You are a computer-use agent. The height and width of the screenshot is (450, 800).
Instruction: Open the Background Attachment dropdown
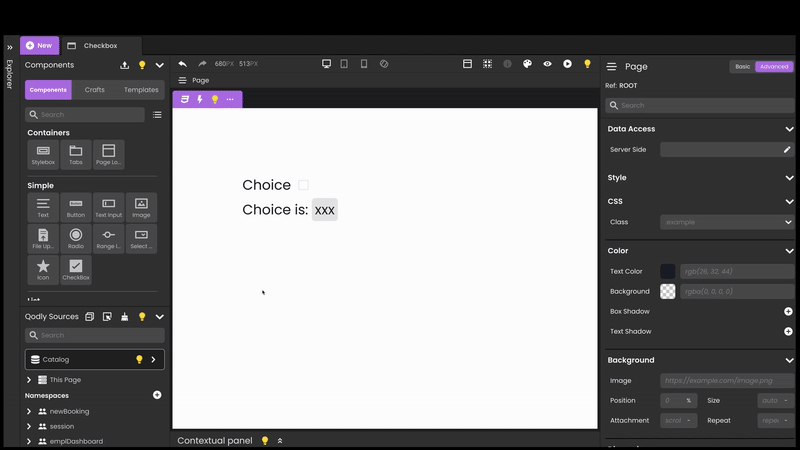(x=677, y=420)
